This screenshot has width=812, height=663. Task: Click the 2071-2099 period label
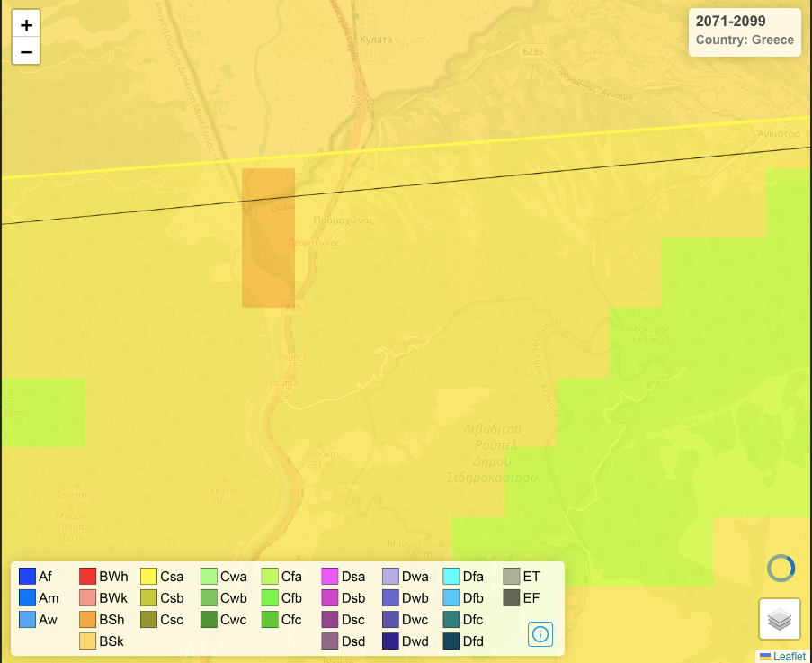(730, 22)
